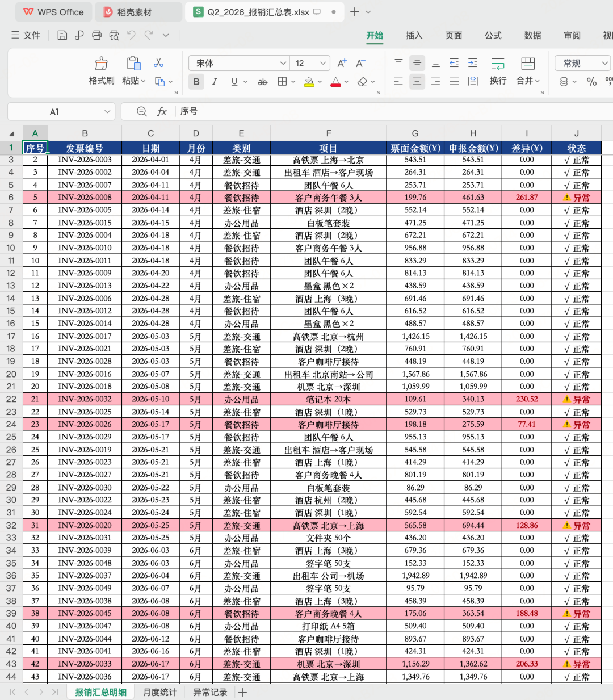Click the fx insert function icon

[x=162, y=111]
